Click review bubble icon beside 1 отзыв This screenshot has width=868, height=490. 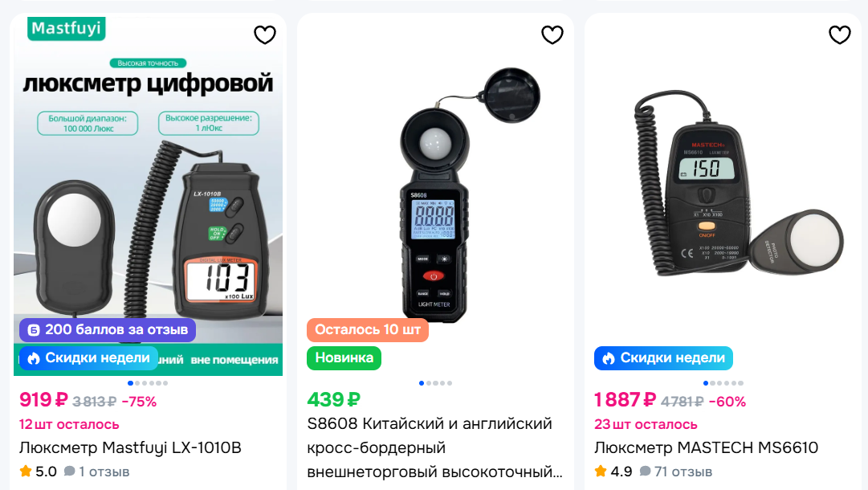click(x=69, y=472)
